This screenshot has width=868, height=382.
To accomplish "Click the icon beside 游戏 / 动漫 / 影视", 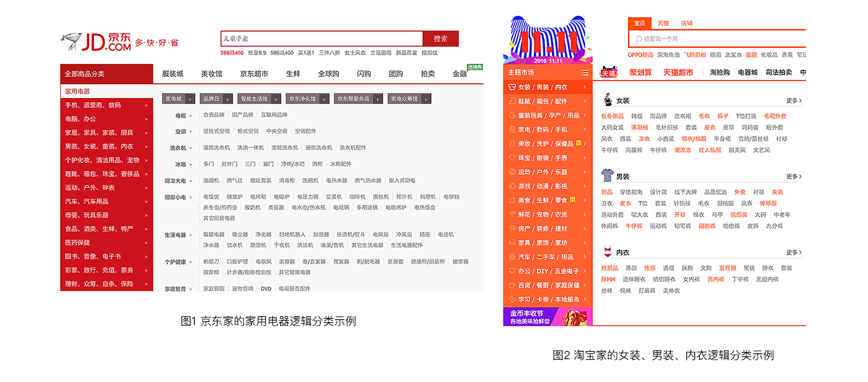I will [x=511, y=186].
